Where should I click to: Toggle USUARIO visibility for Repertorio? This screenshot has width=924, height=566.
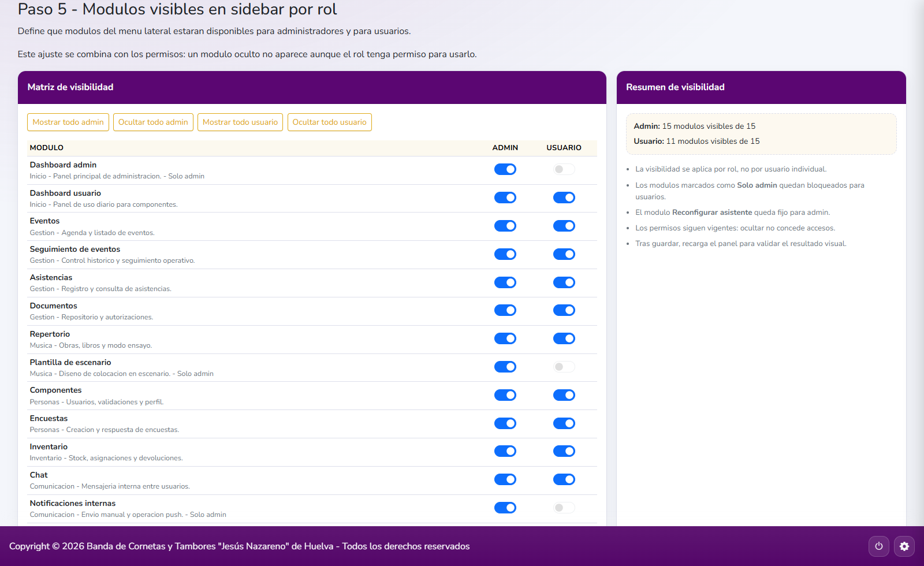coord(564,338)
